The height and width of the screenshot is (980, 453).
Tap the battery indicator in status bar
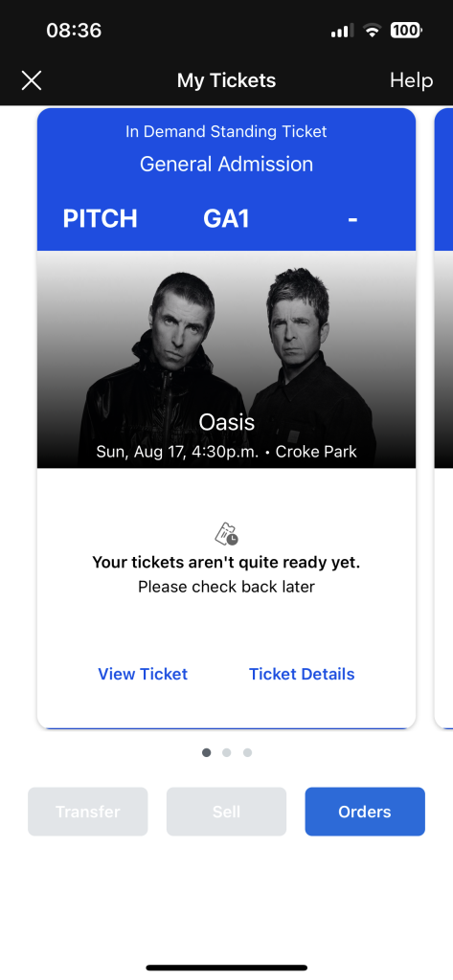click(406, 30)
